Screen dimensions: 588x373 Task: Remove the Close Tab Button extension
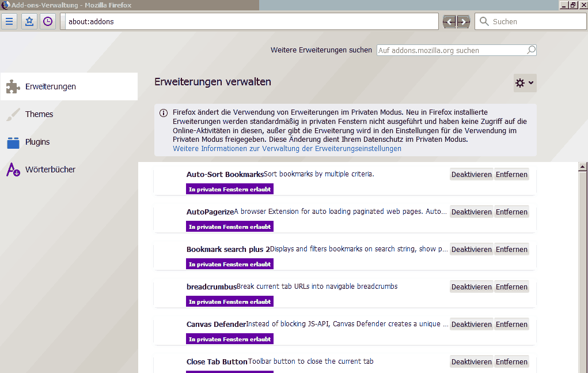(x=511, y=362)
